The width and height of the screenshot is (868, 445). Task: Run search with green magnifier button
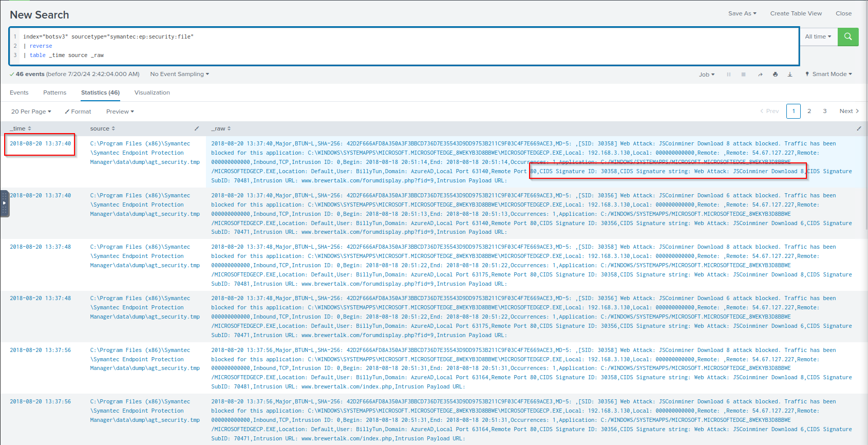[847, 36]
